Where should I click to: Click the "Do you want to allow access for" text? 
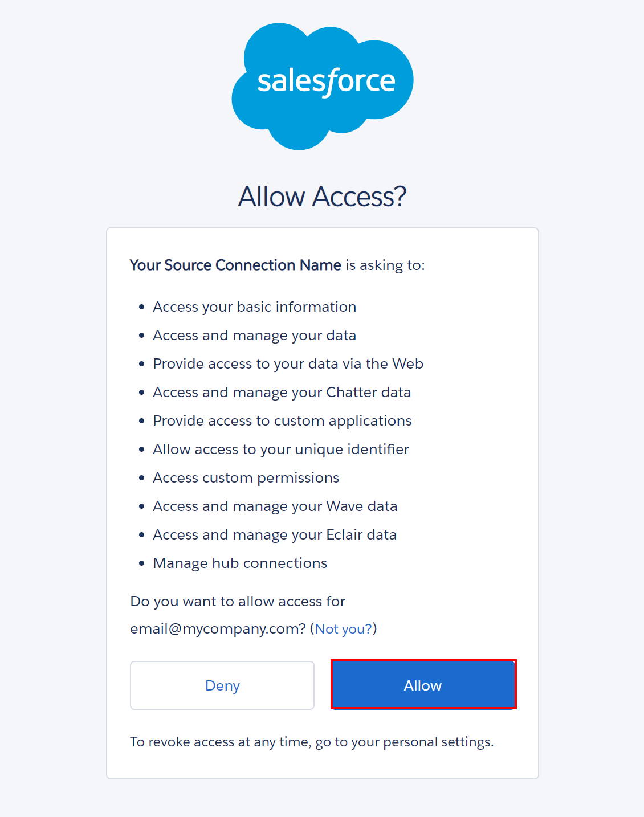[238, 602]
